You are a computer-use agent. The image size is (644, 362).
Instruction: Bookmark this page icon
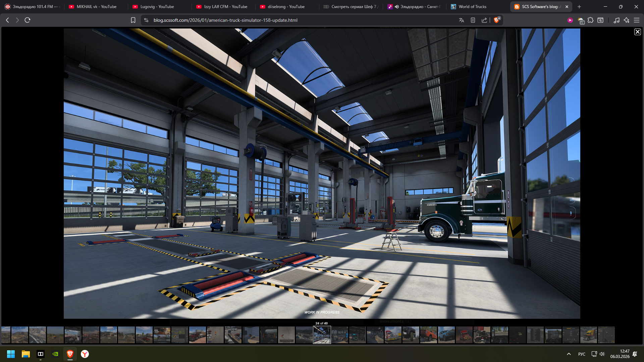[x=133, y=20]
